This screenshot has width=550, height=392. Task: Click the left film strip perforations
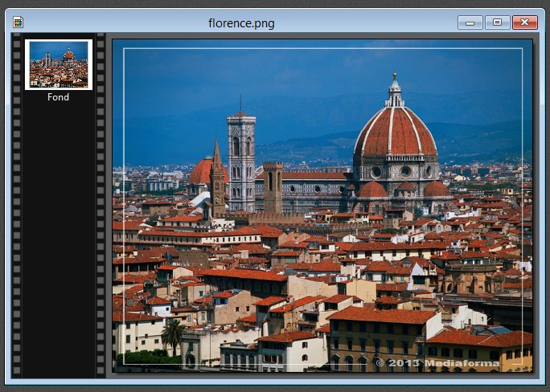point(16,241)
